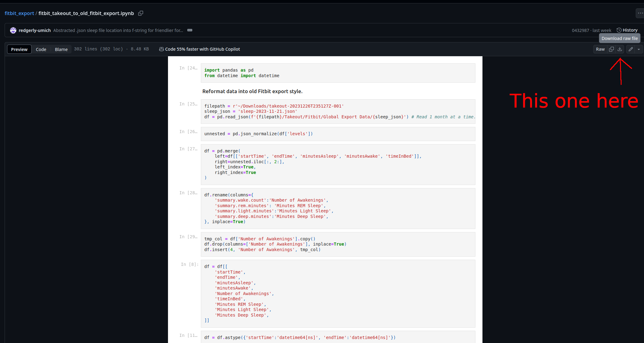Image resolution: width=644 pixels, height=343 pixels.
Task: Expand edit options dropdown arrow
Action: coord(639,49)
